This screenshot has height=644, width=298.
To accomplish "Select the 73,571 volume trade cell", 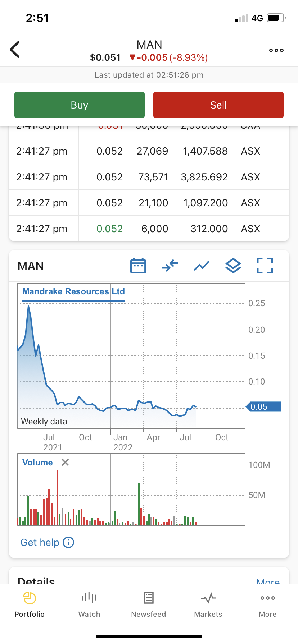I will tap(153, 177).
